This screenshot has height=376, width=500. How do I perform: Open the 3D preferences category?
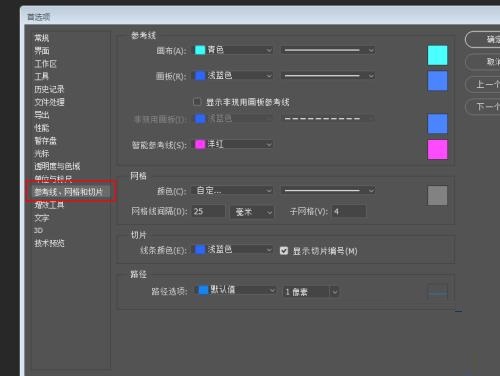pyautogui.click(x=38, y=230)
